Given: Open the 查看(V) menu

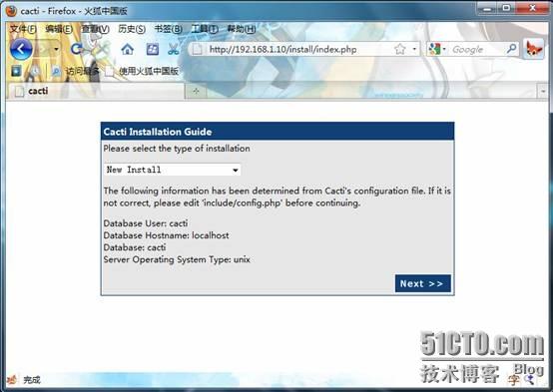Looking at the screenshot, I should pyautogui.click(x=95, y=29).
